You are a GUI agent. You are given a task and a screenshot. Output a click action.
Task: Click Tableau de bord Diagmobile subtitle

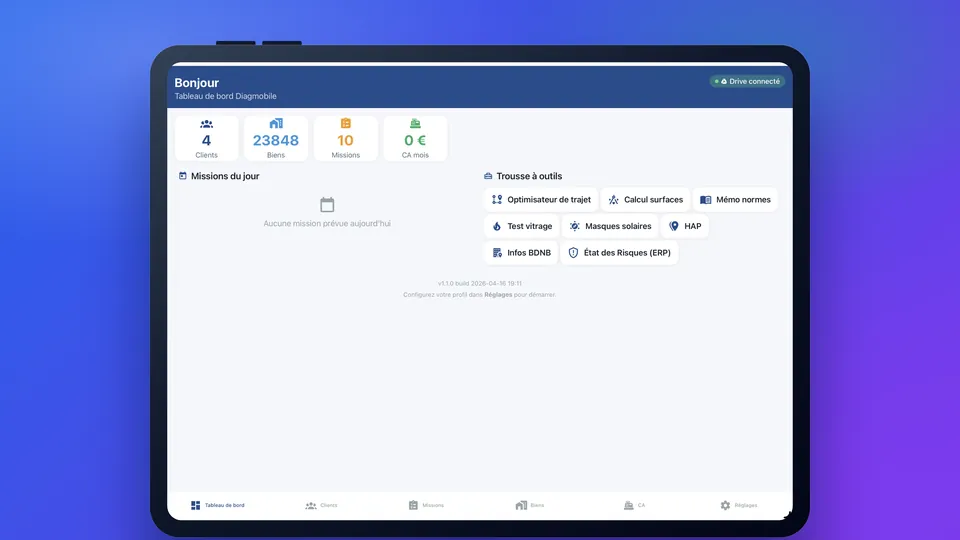(225, 96)
